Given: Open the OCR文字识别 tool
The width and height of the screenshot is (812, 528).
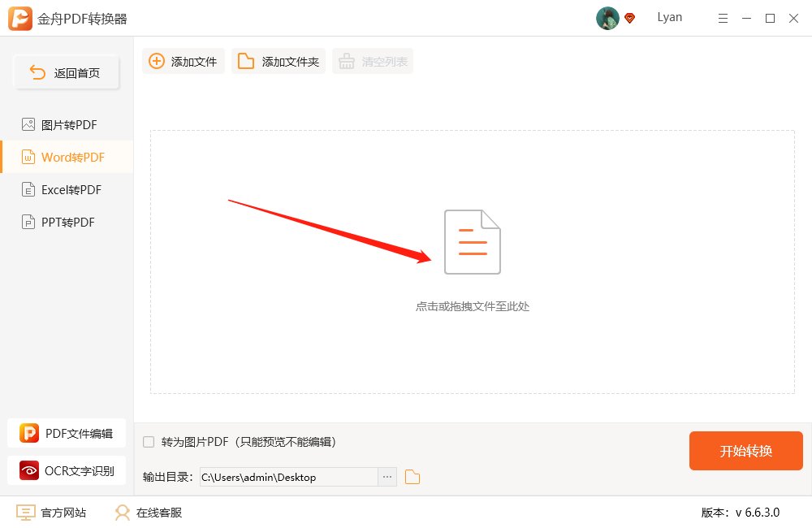Looking at the screenshot, I should [67, 470].
